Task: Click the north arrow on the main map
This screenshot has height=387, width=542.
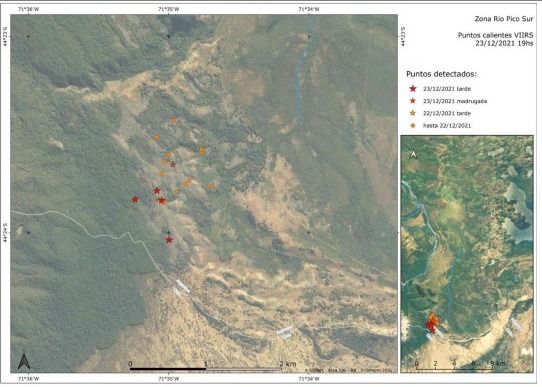Action: (x=24, y=361)
